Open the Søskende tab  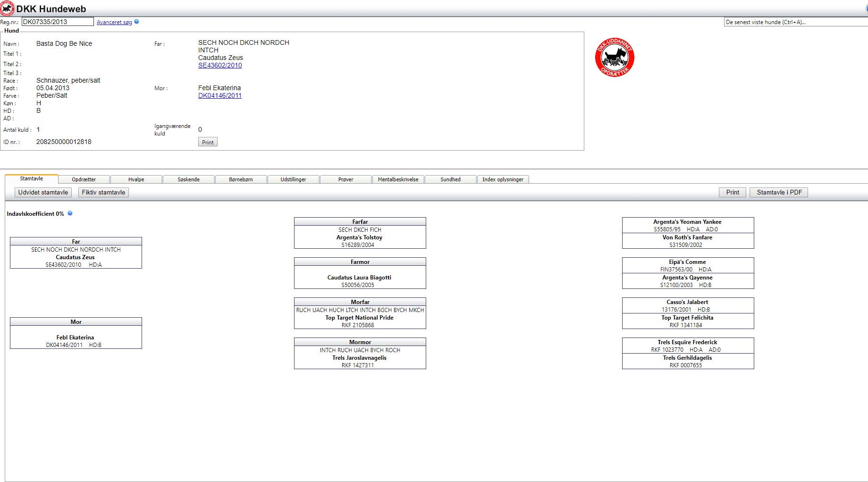coord(189,179)
